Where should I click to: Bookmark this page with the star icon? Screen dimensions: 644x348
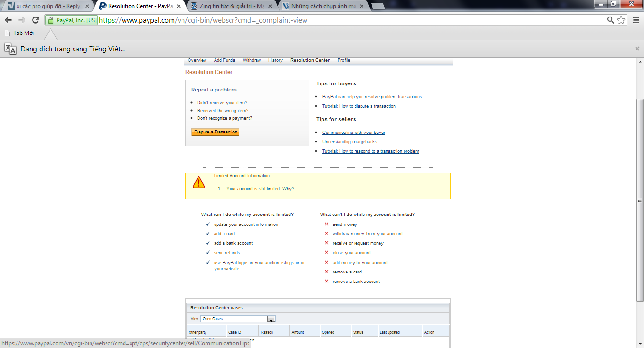tap(621, 20)
